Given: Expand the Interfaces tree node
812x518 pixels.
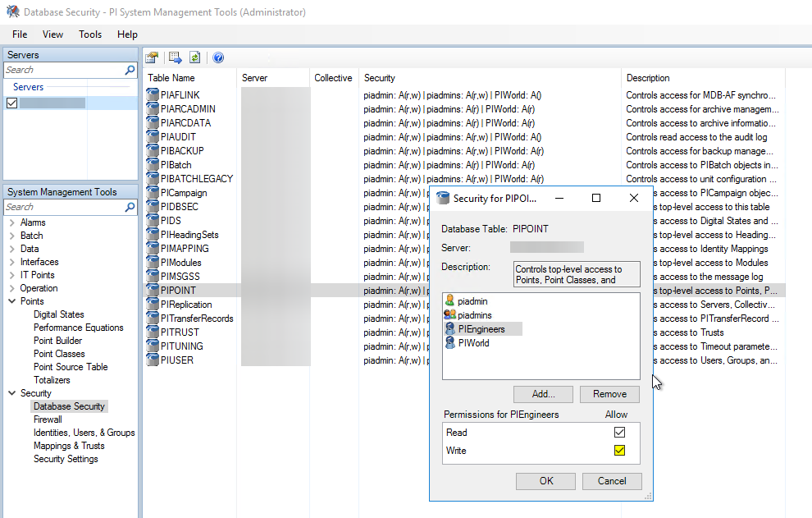Looking at the screenshot, I should [11, 262].
